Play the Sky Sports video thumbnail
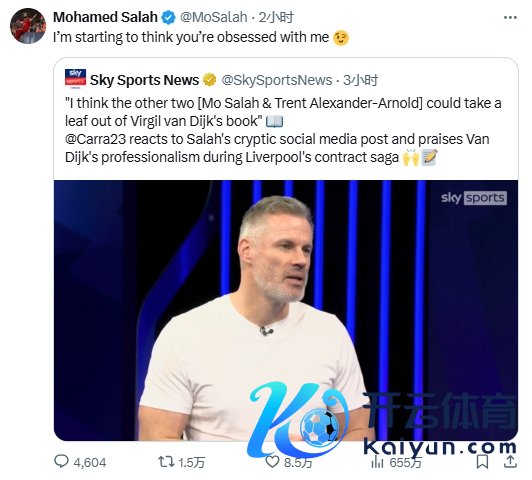 point(286,310)
